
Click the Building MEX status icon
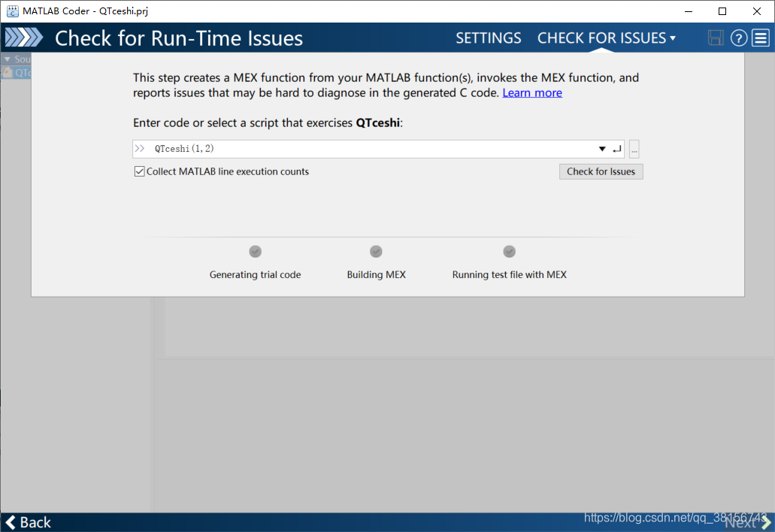[376, 252]
